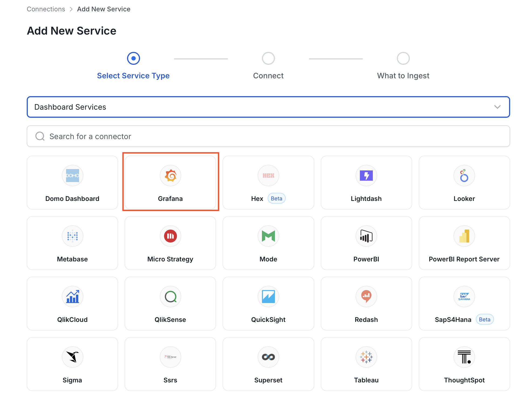Screen dimensions: 532x397
Task: Select the QlikSense green Q icon
Action: tap(170, 297)
